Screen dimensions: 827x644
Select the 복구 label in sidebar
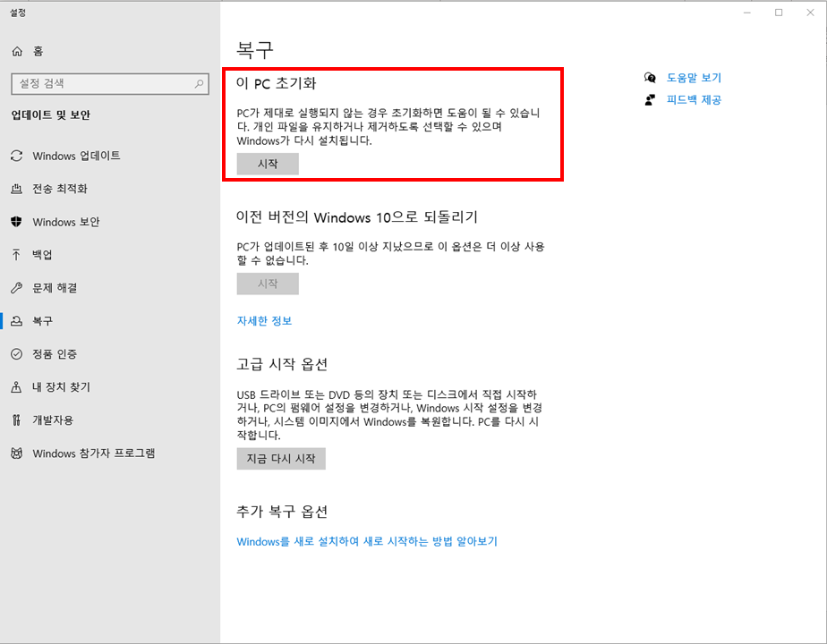[x=43, y=321]
